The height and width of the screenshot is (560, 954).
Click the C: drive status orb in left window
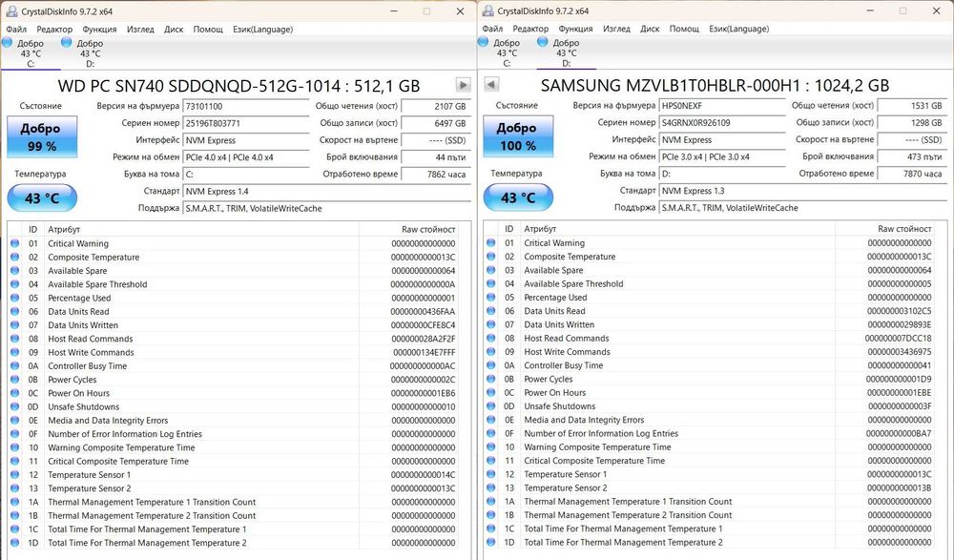coord(8,43)
